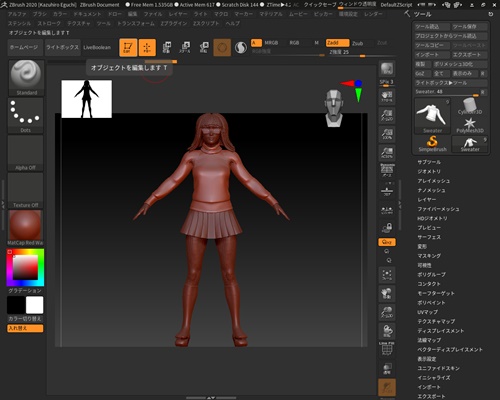Viewport: 500px width, 400px height.
Task: Expand the UVマップ section
Action: [x=427, y=312]
